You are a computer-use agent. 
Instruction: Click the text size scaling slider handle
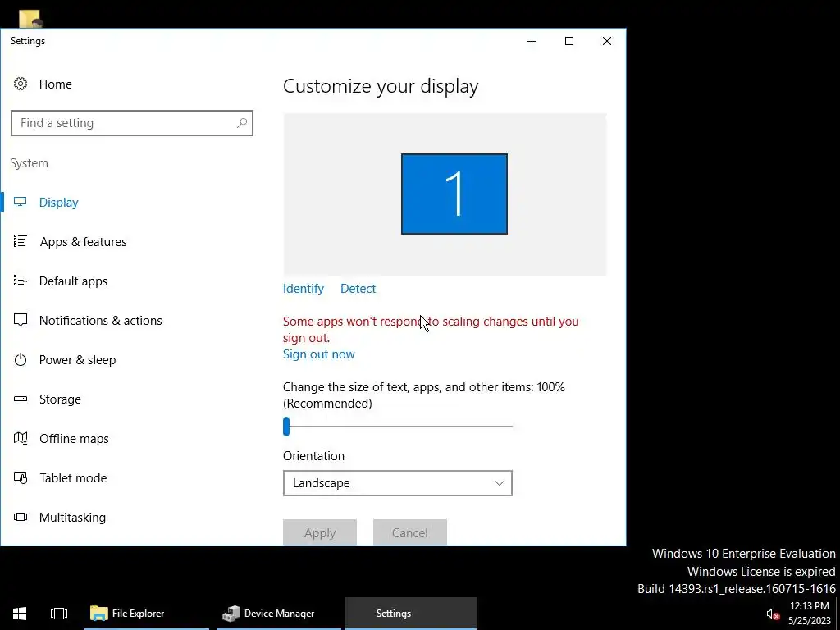[x=286, y=427]
